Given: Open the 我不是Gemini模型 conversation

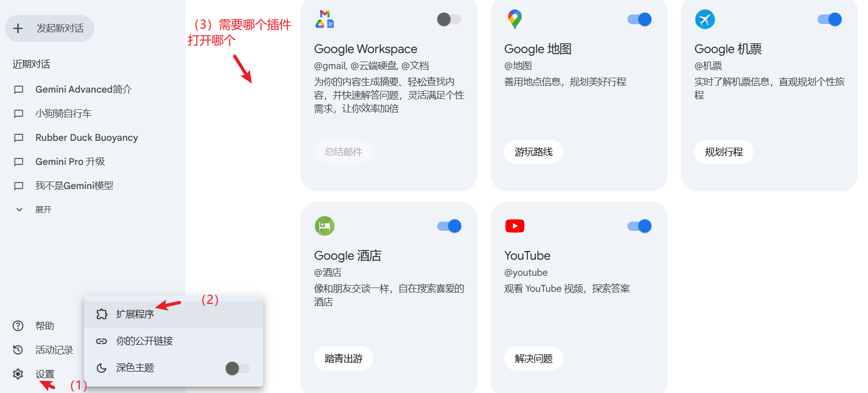Looking at the screenshot, I should pos(74,186).
